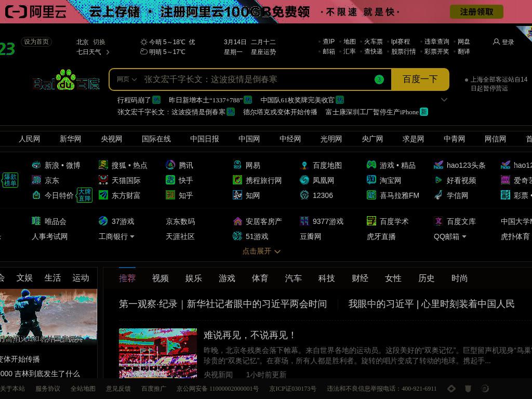Click the 东方财富 site icon
This screenshot has height=399, width=532.
103,195
